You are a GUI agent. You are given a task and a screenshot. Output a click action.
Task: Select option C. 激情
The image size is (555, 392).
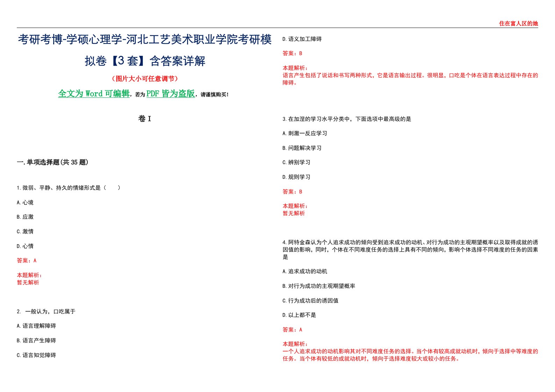point(25,232)
